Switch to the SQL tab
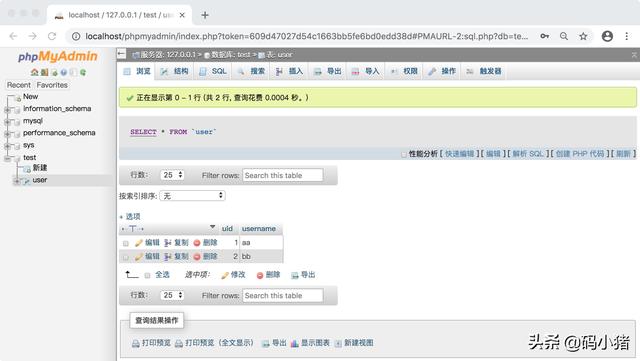Screen dimensions: 640x361 [212, 71]
